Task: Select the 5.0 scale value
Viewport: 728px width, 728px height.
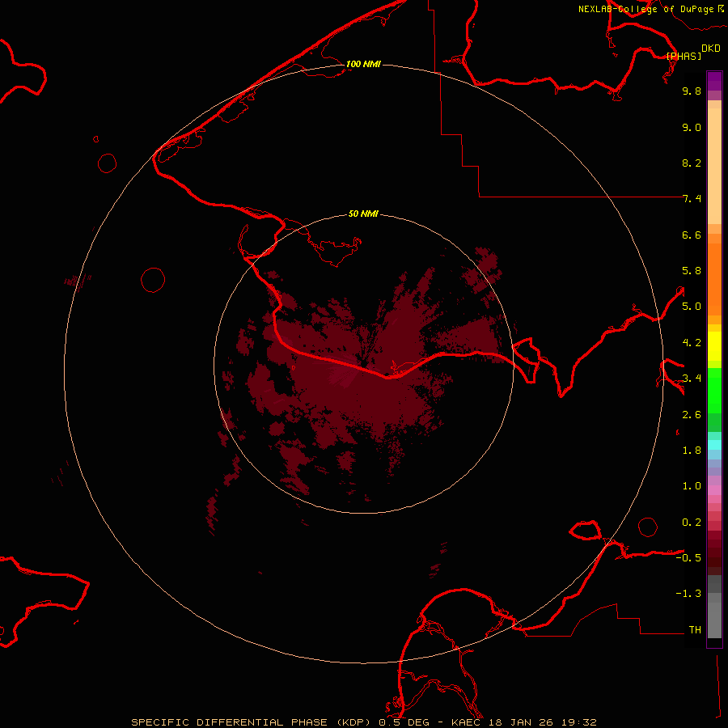Action: pyautogui.click(x=692, y=307)
